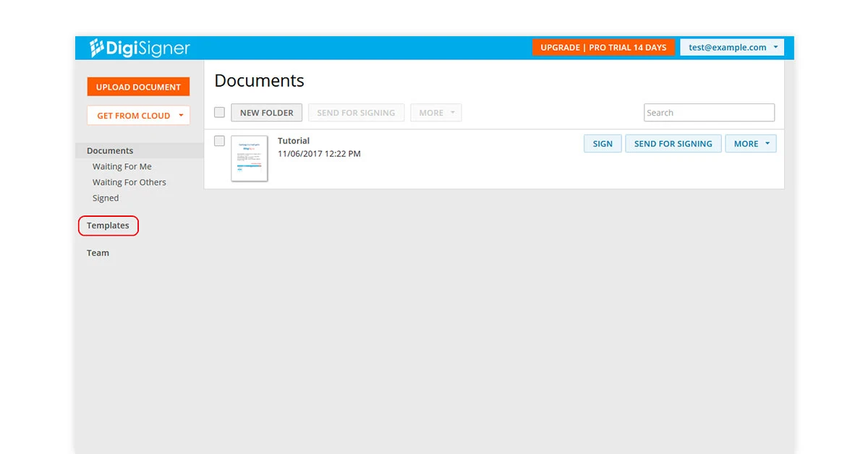Open the Waiting For Others list
Viewport: 868px width, 454px height.
coord(129,182)
